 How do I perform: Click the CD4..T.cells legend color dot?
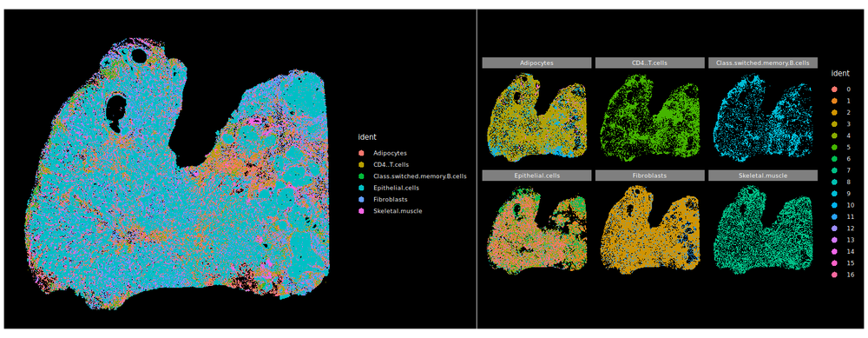tap(361, 164)
